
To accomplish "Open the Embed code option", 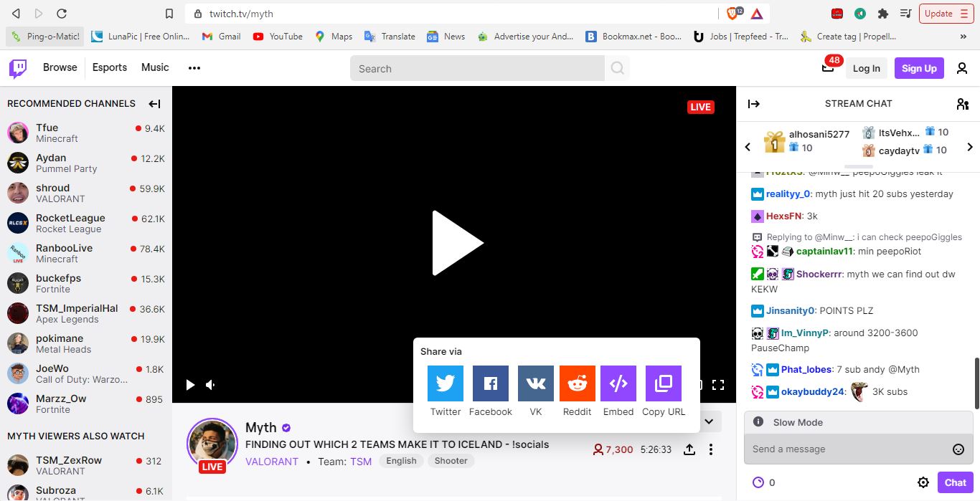I will coord(618,383).
